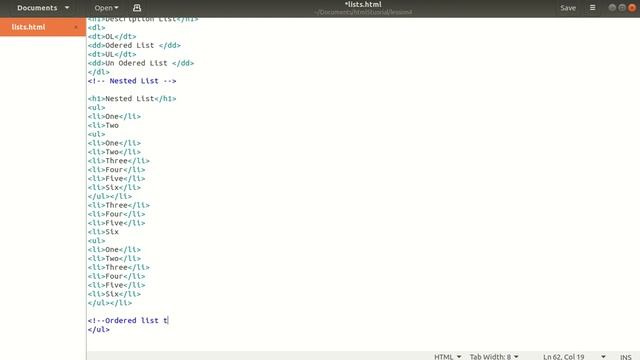Toggle the INS insert mode indicator
The height and width of the screenshot is (360, 640).
pos(625,357)
